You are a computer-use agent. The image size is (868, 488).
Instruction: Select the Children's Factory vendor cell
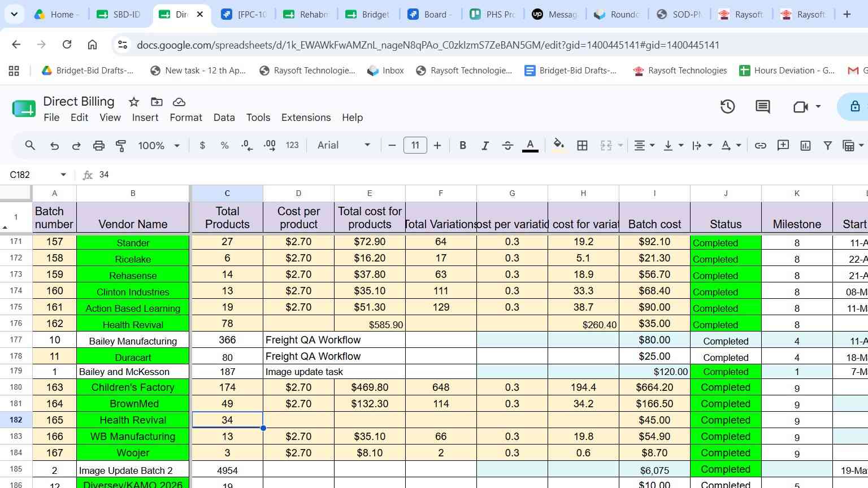133,387
